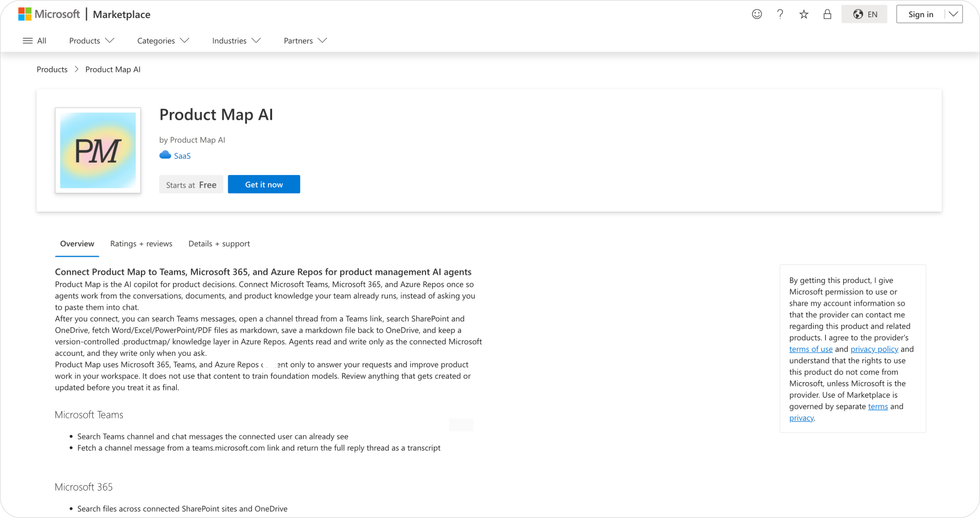Click the Marketplace header title
The width and height of the screenshot is (980, 518).
click(121, 14)
